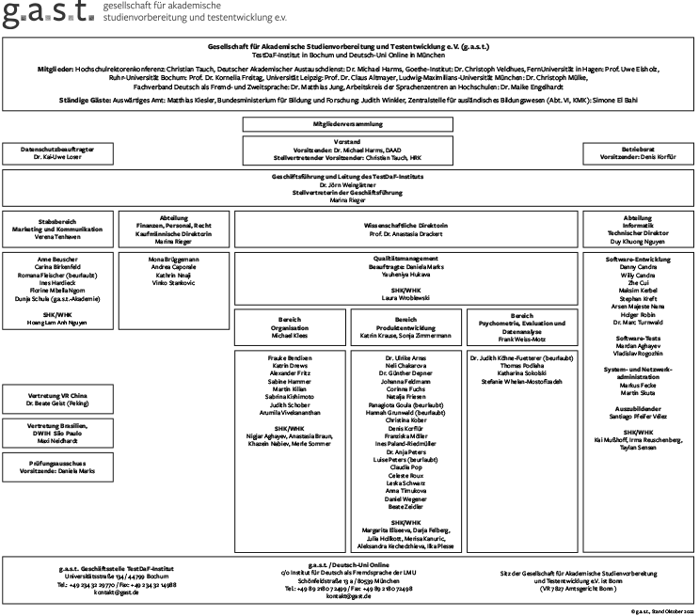The width and height of the screenshot is (699, 616).
Task: Select "Finanzen, Personal, Recht" heading
Action: pyautogui.click(x=174, y=226)
